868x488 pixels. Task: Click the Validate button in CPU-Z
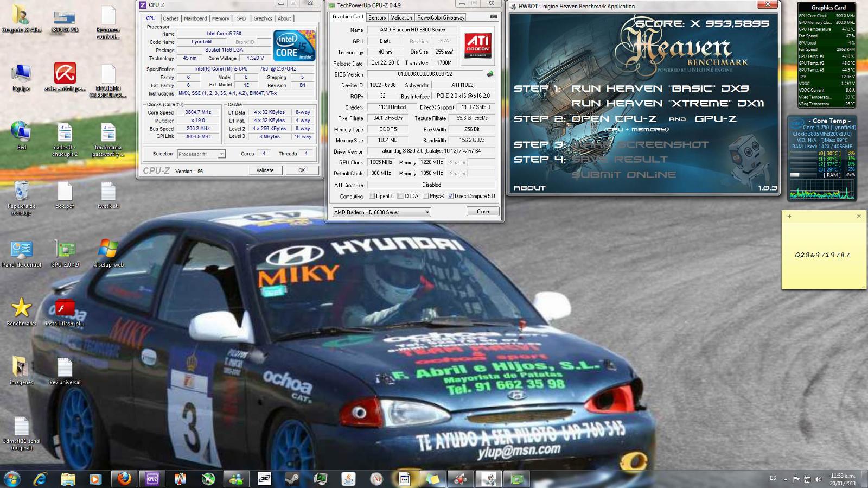(265, 170)
